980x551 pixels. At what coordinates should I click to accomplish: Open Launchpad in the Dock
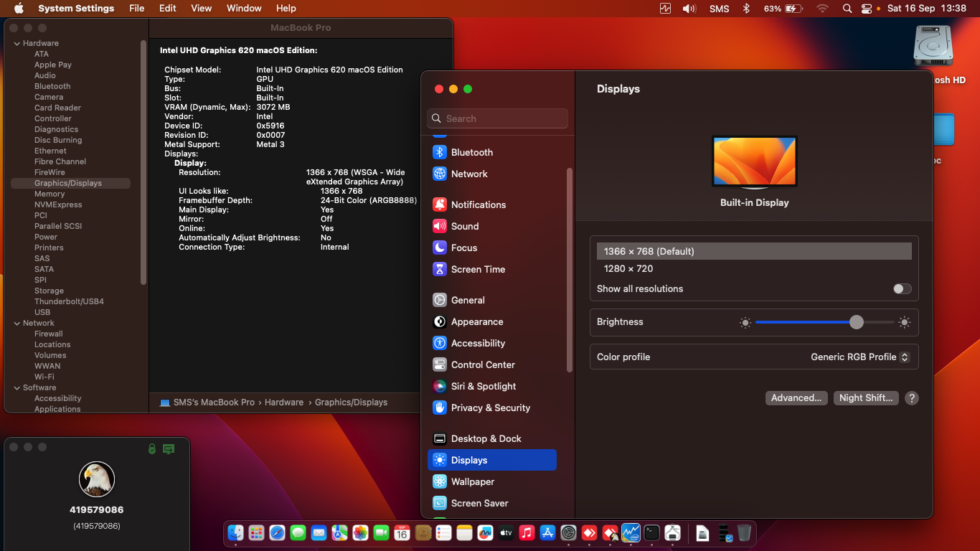point(256,533)
